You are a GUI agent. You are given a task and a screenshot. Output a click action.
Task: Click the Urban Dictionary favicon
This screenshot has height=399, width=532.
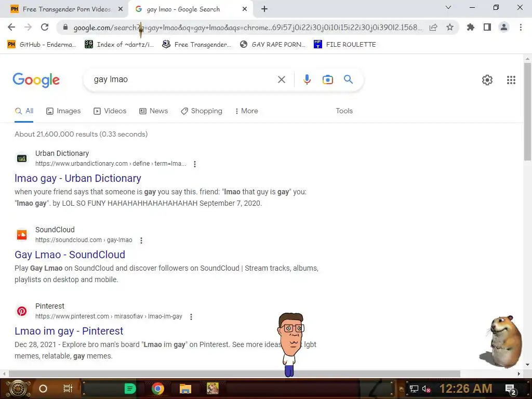pyautogui.click(x=22, y=158)
